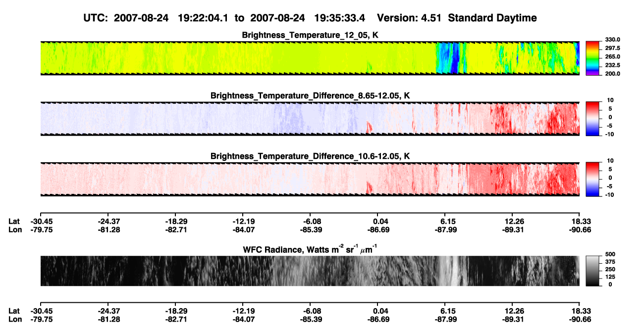The image size is (644, 330).
Task: Click the grayscale WFC Radiance image strip
Action: click(310, 271)
